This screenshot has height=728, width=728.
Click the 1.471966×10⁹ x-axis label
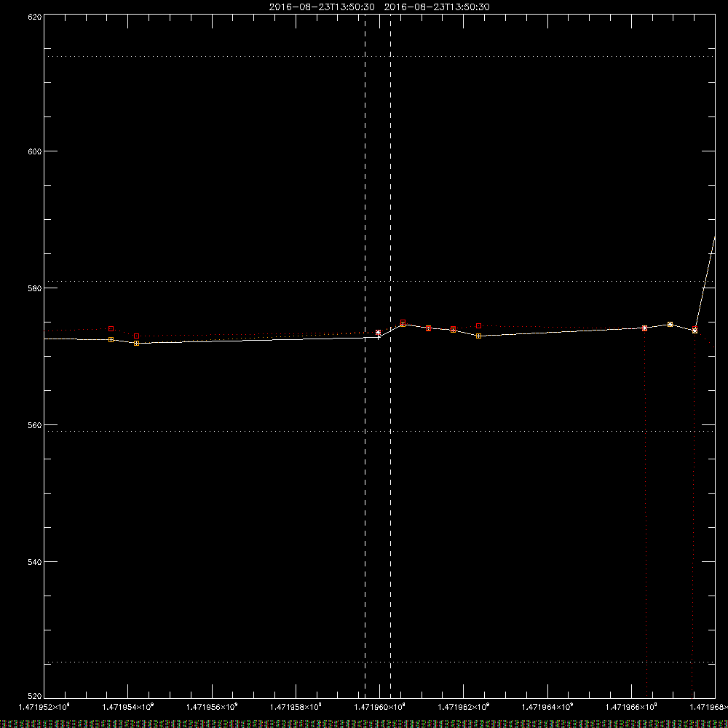pyautogui.click(x=631, y=707)
